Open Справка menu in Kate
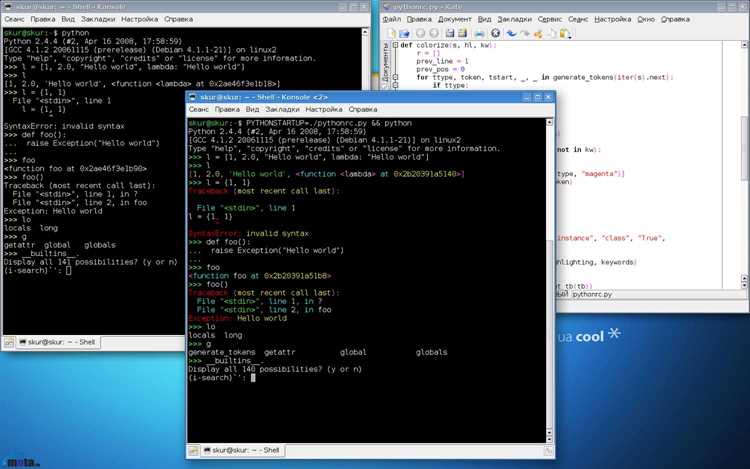The image size is (750, 469). [675, 19]
